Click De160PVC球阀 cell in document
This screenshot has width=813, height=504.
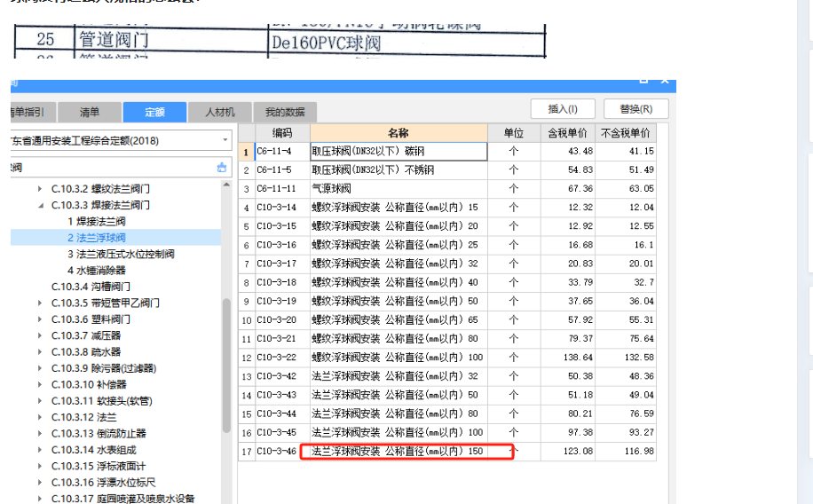pos(406,43)
